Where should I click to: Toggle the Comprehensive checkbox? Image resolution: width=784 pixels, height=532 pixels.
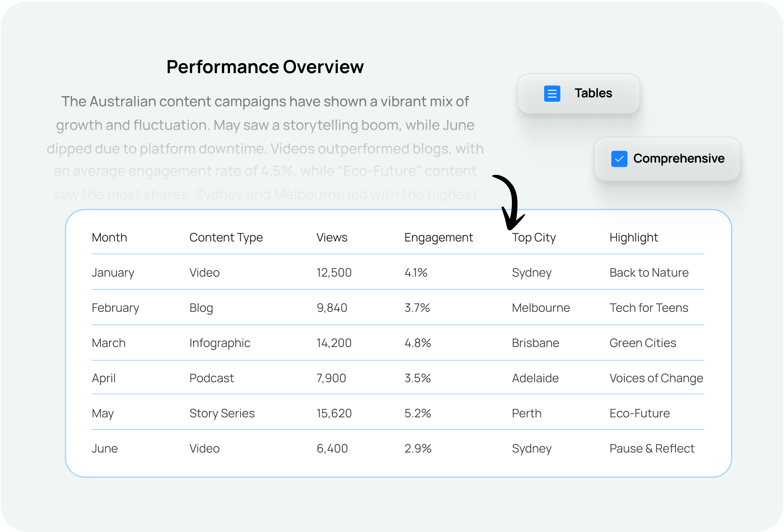619,159
